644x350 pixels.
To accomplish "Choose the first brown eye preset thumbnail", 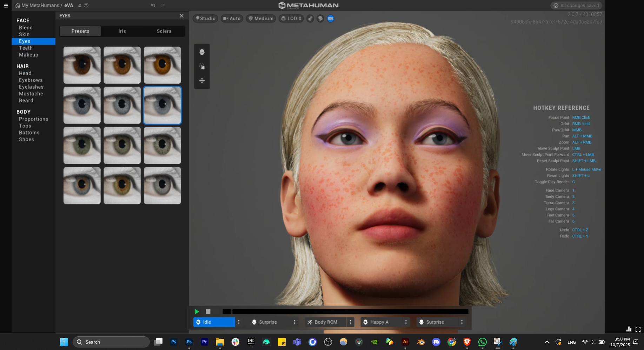I will click(x=82, y=65).
